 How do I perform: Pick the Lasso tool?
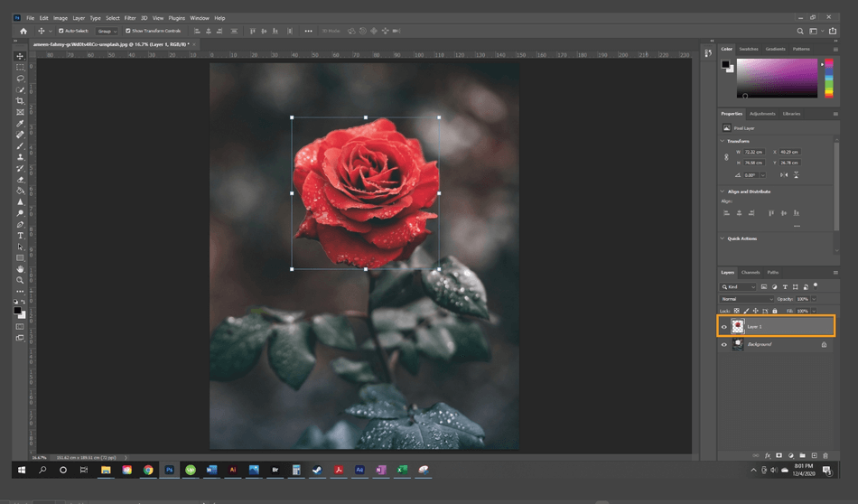pyautogui.click(x=20, y=78)
